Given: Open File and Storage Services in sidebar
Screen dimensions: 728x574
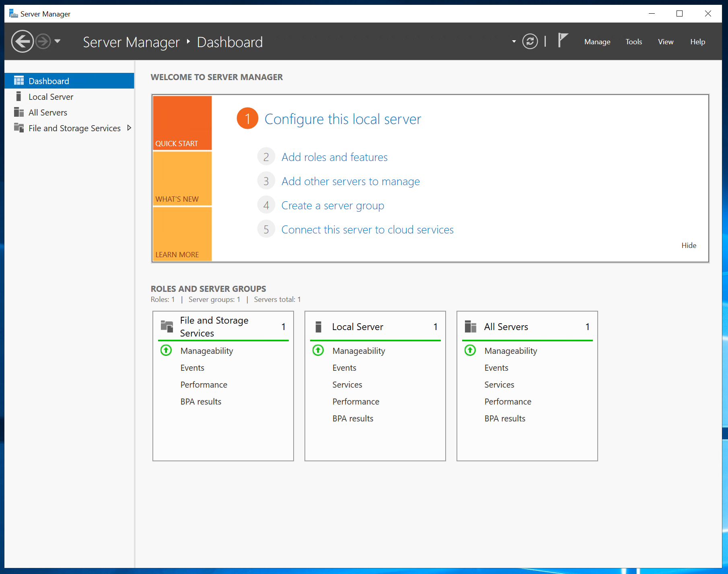Looking at the screenshot, I should coord(69,128).
